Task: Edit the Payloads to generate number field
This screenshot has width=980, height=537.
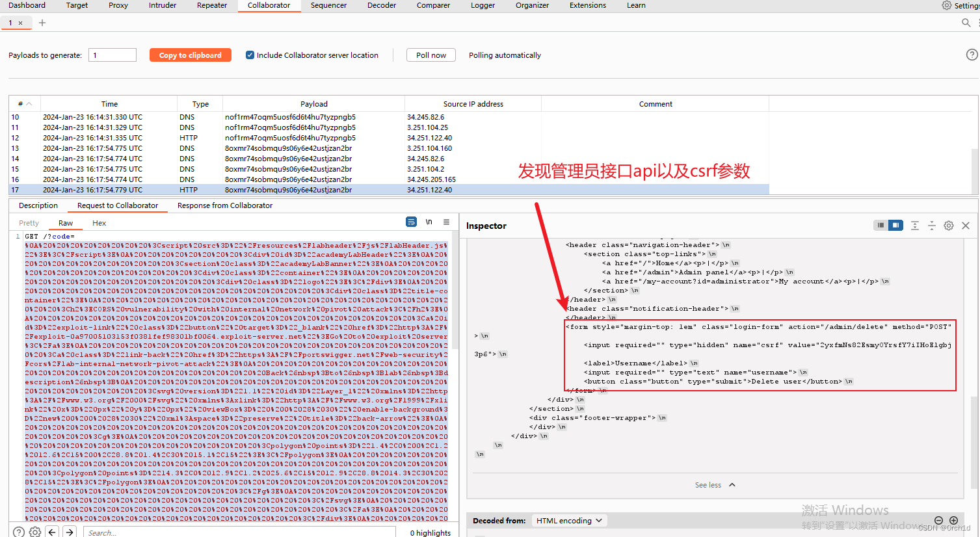Action: coord(113,55)
